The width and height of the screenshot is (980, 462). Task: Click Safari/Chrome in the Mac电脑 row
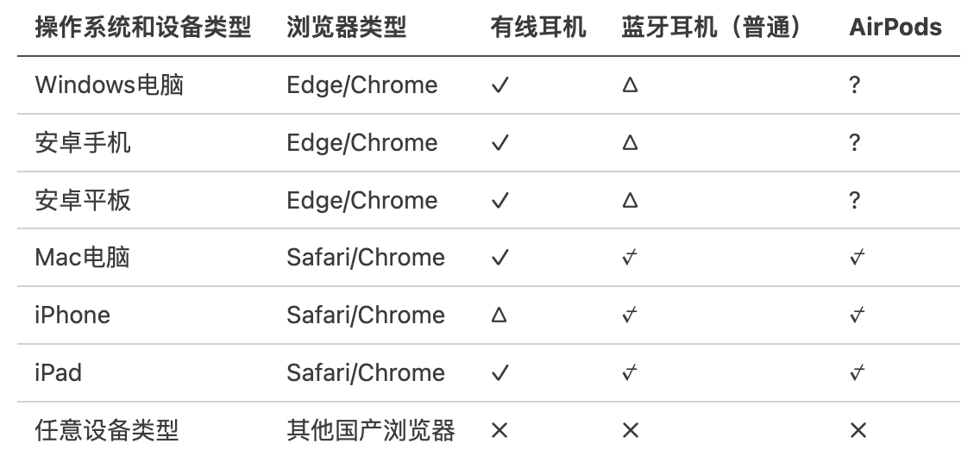click(x=366, y=258)
